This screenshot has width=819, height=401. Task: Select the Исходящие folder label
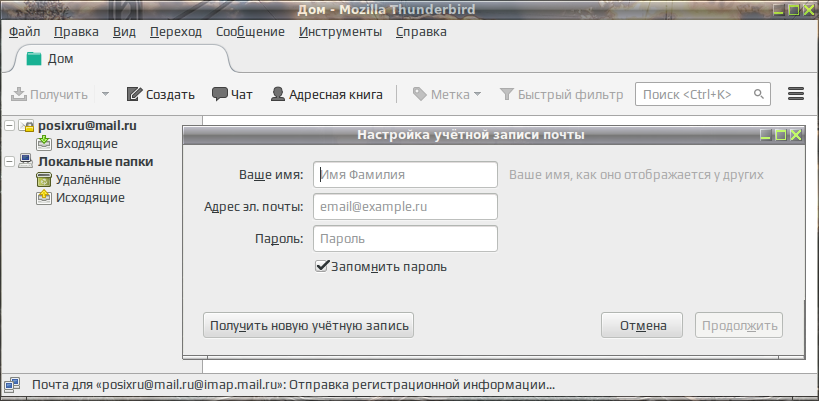click(90, 198)
